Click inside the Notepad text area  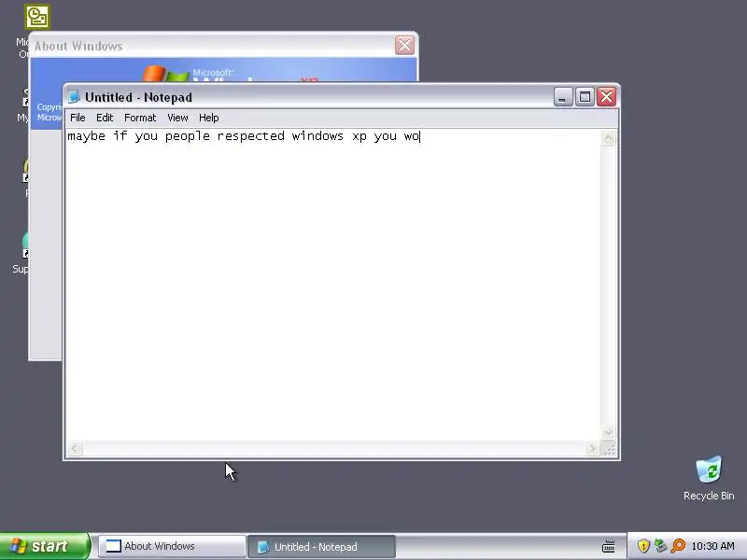pos(333,285)
